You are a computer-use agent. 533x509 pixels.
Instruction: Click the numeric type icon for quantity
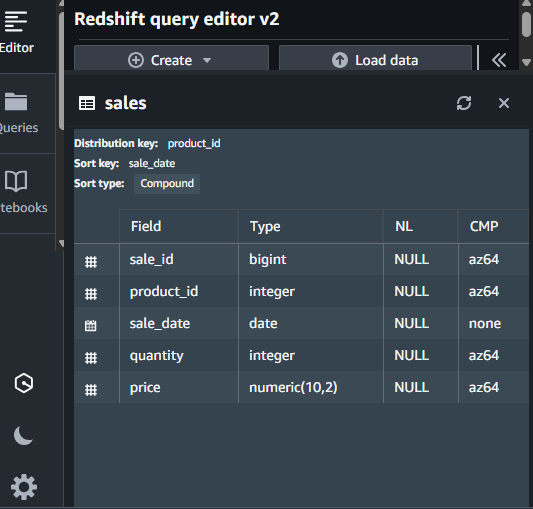[91, 358]
